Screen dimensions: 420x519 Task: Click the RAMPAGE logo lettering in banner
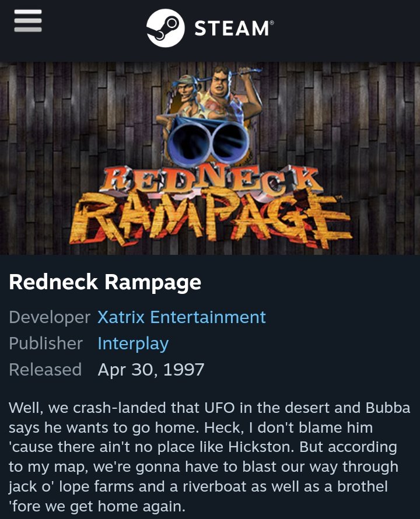211,220
